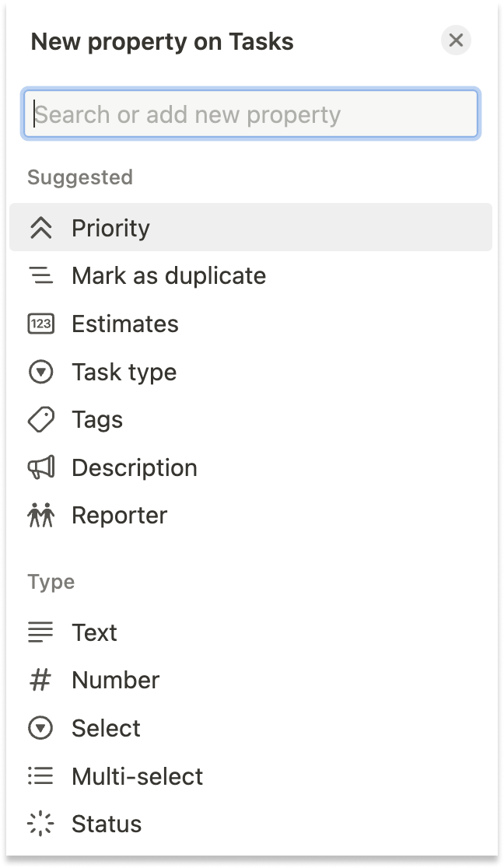Close the New property on Tasks panel
504x868 pixels.
click(x=456, y=40)
